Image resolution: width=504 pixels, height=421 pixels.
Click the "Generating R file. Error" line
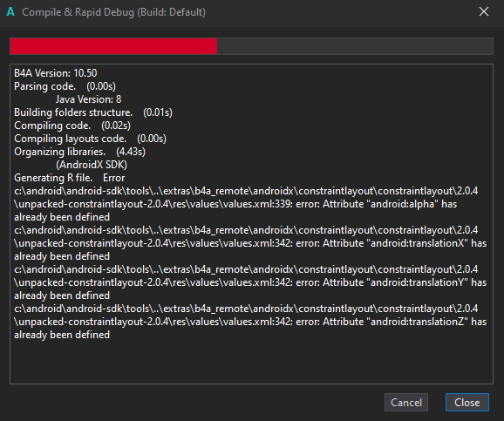70,178
